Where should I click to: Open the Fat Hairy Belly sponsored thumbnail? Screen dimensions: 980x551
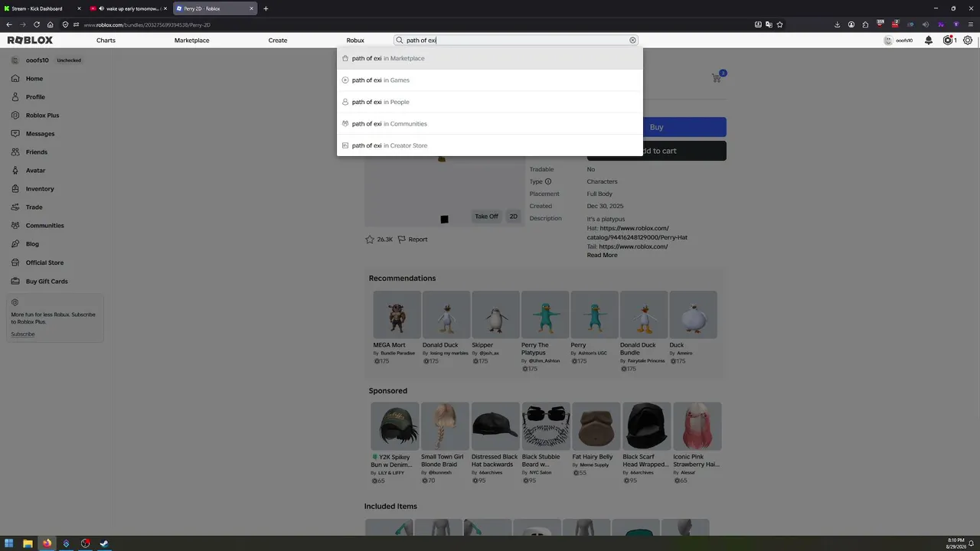pyautogui.click(x=596, y=426)
